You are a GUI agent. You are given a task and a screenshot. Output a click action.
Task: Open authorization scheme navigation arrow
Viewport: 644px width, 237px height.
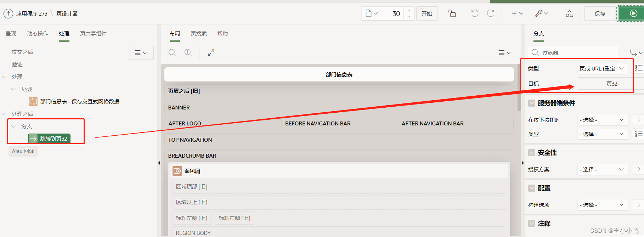[x=639, y=169]
